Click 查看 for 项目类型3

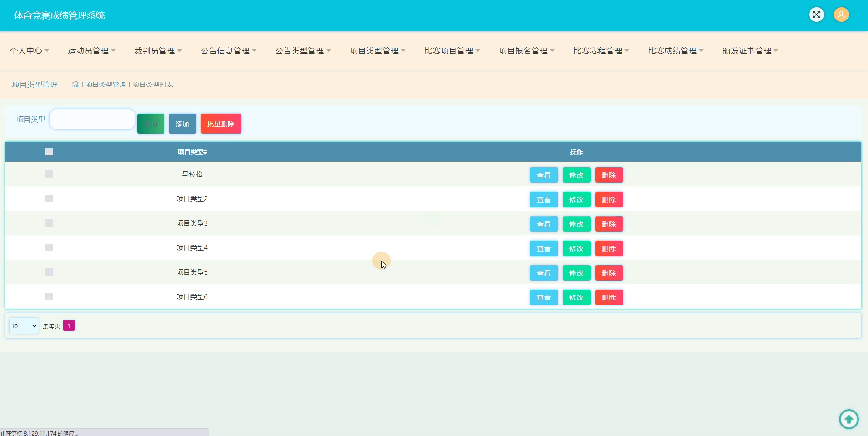click(x=544, y=224)
